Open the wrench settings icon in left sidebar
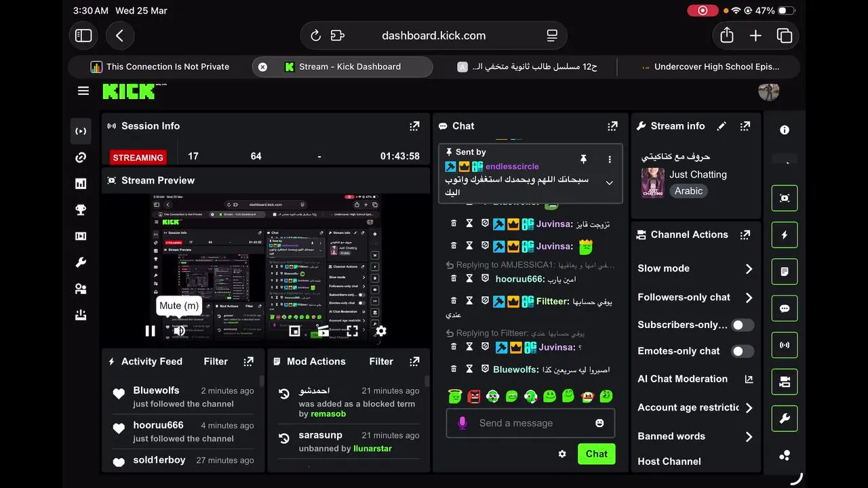Image resolution: width=868 pixels, height=488 pixels. [81, 263]
